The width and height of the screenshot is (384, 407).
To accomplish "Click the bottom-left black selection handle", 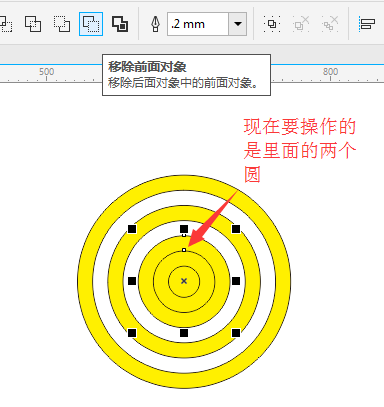I will pyautogui.click(x=132, y=333).
